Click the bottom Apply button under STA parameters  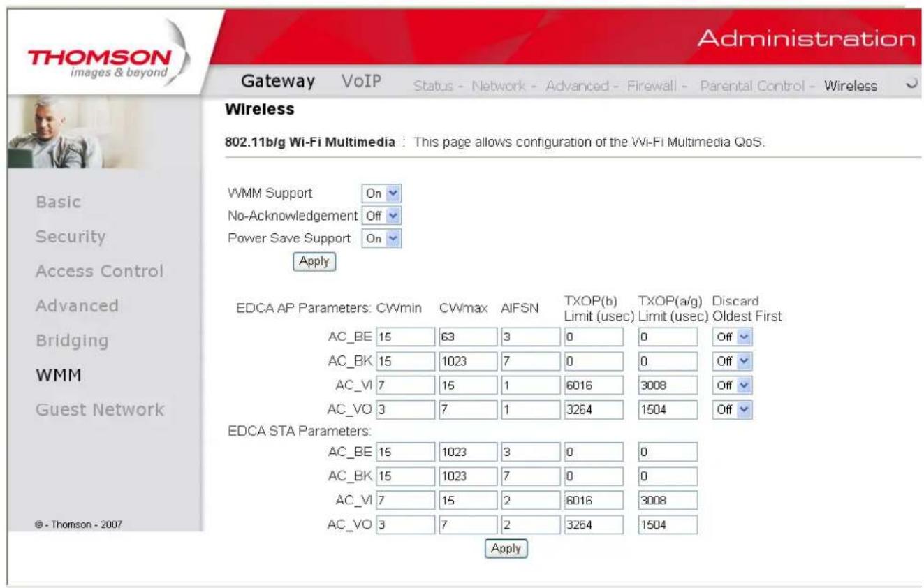(x=506, y=549)
